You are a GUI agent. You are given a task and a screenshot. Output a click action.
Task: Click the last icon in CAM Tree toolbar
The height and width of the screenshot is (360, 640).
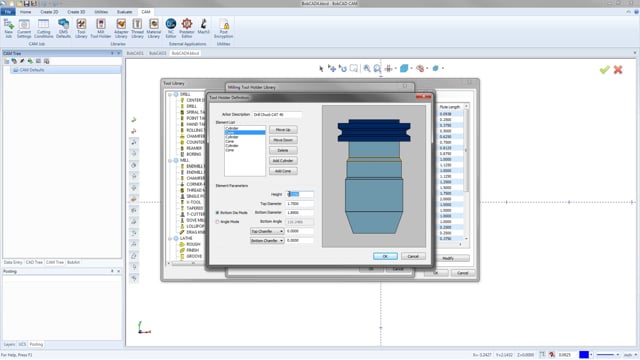click(x=47, y=61)
